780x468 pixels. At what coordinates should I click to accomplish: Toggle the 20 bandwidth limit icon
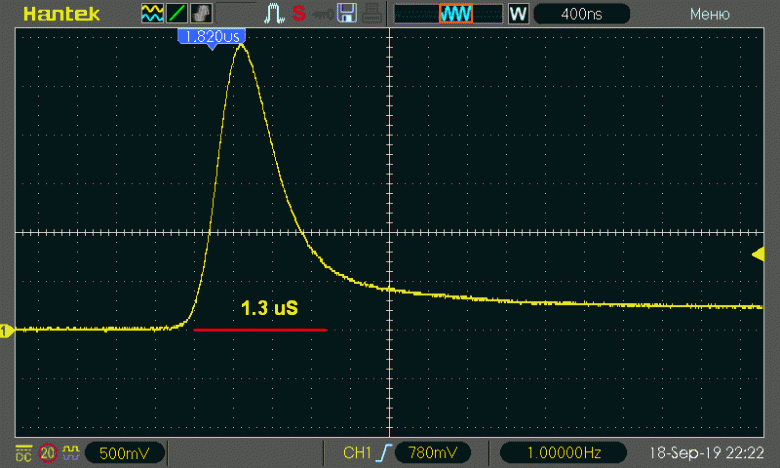pos(48,453)
